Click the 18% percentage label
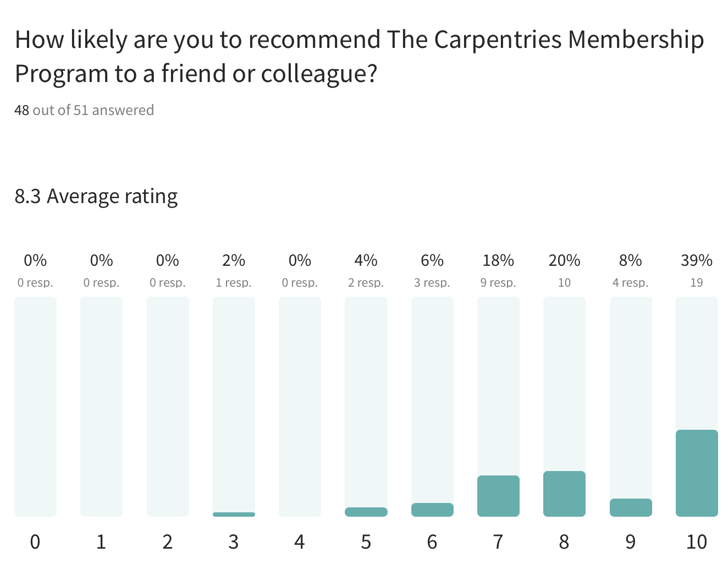This screenshot has width=728, height=569. click(498, 260)
